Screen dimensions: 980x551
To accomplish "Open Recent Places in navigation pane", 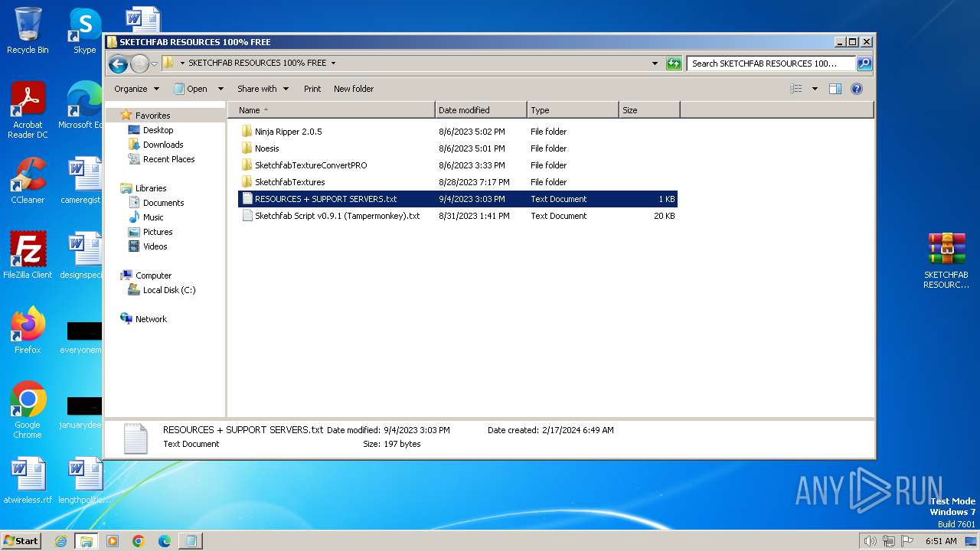I will tap(169, 159).
